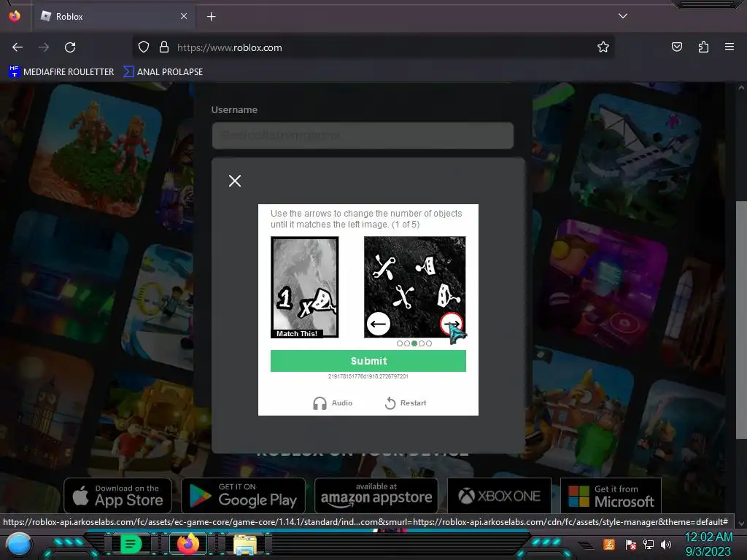View site security padlock info

click(x=164, y=47)
